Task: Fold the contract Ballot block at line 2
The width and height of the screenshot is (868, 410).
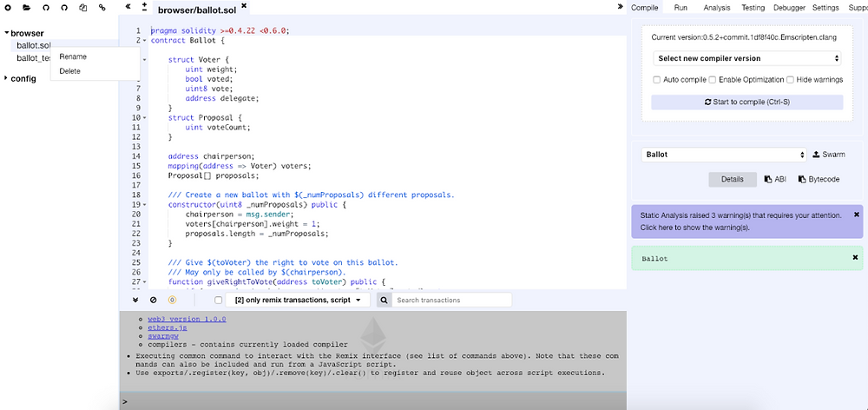Action: pos(144,41)
